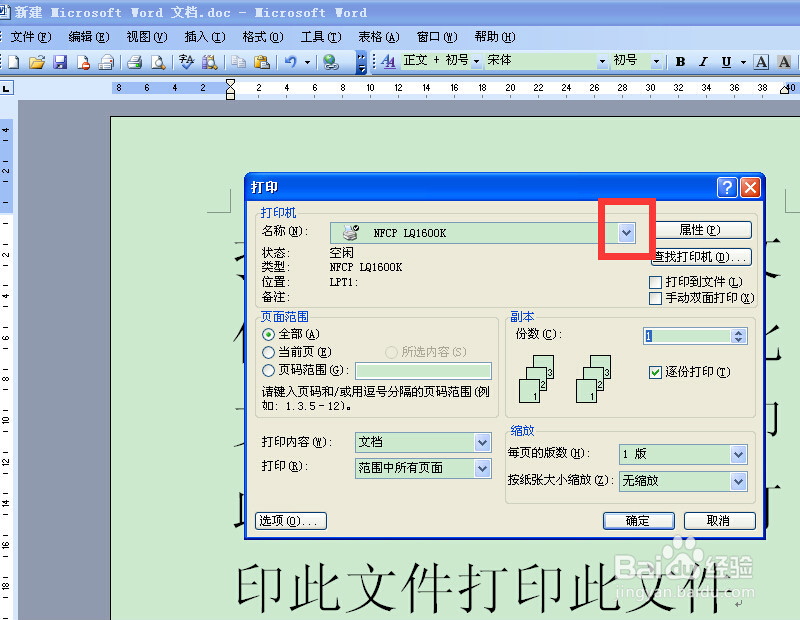The image size is (800, 620).
Task: Run spelling and grammar check icon
Action: click(x=186, y=62)
